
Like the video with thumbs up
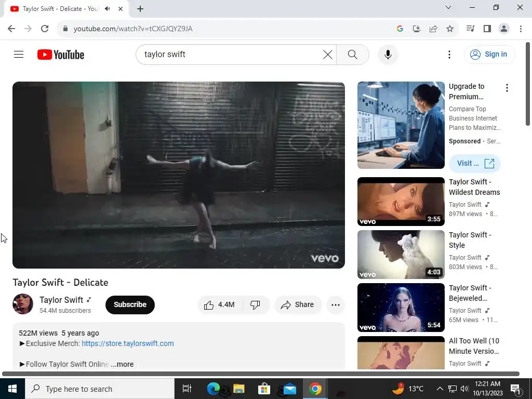[x=220, y=304]
